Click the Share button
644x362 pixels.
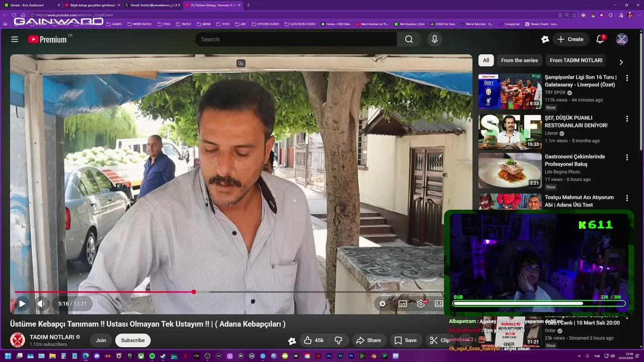coord(369,340)
